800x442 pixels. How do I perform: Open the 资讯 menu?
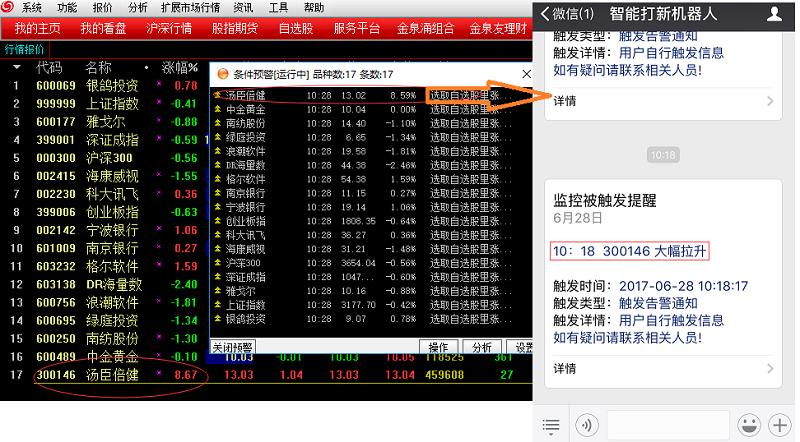tap(243, 8)
